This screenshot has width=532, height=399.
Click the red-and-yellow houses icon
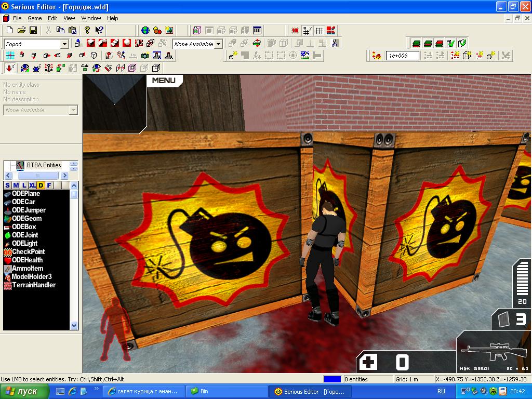(x=376, y=56)
